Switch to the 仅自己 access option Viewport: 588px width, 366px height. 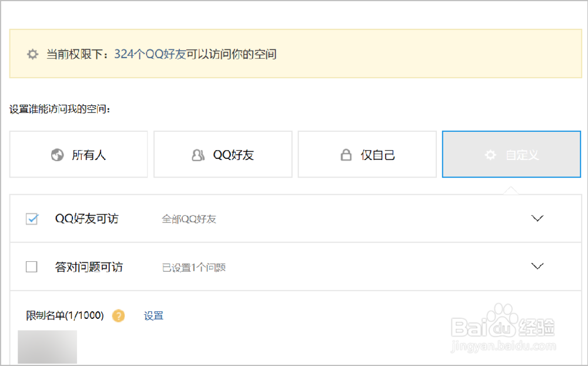(x=367, y=154)
